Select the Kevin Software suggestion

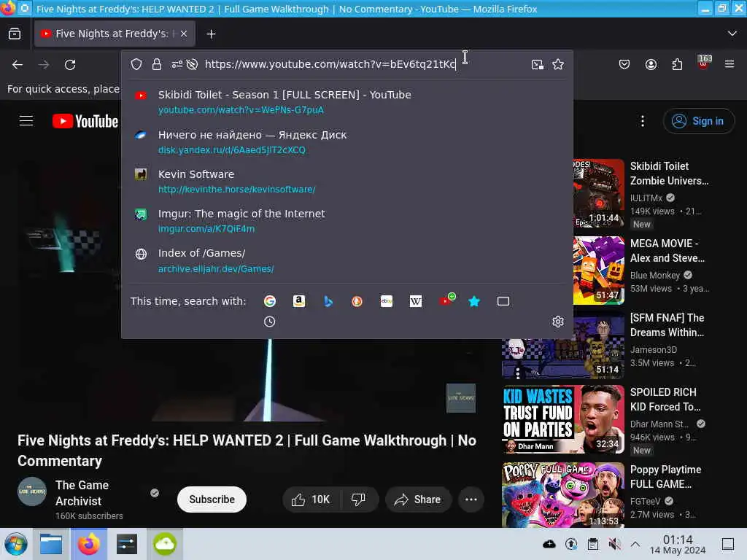pos(347,182)
